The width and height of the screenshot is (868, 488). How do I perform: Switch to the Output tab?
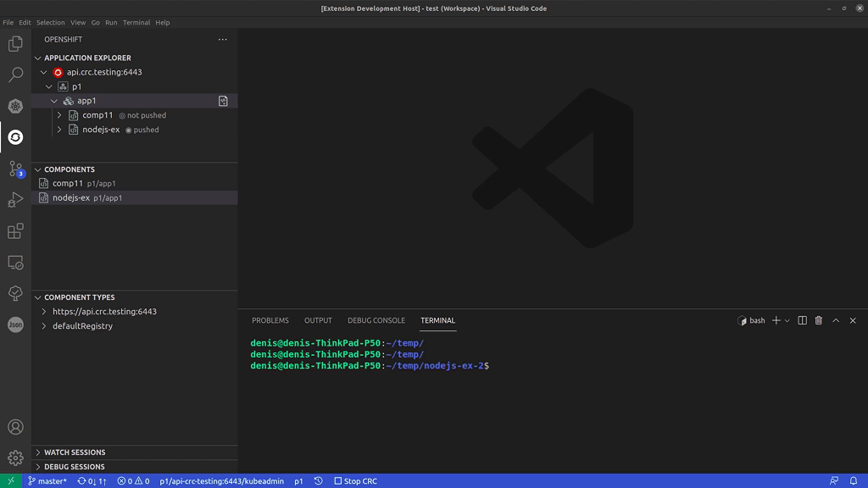point(318,320)
